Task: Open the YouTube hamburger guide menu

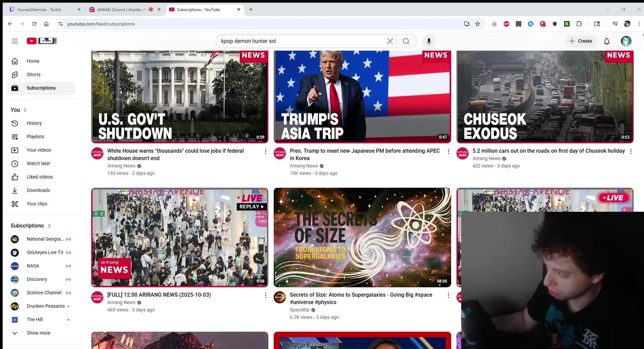Action: click(15, 41)
